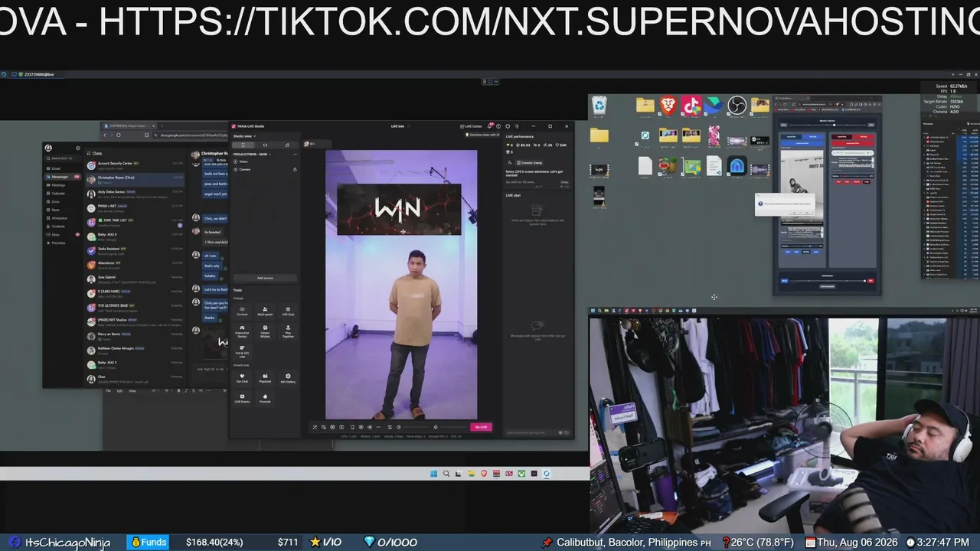Adjust the Crossfader slider
Viewport: 980px width, 551px height.
coord(827,281)
